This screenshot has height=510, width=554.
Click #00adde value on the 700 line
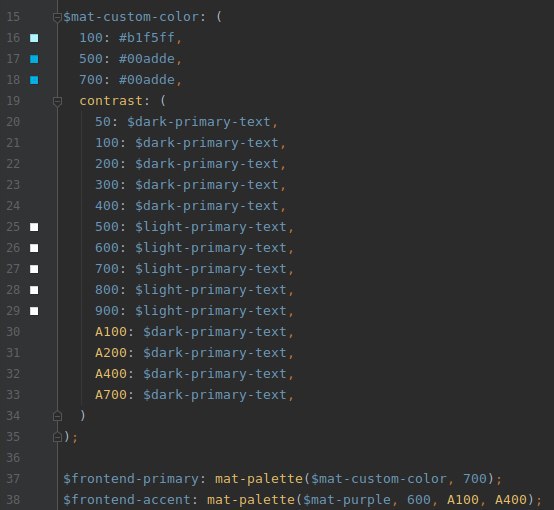147,80
